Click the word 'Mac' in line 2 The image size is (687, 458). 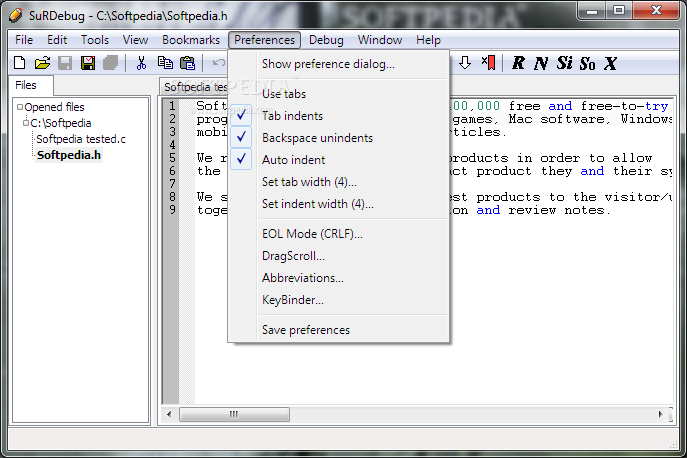point(520,119)
